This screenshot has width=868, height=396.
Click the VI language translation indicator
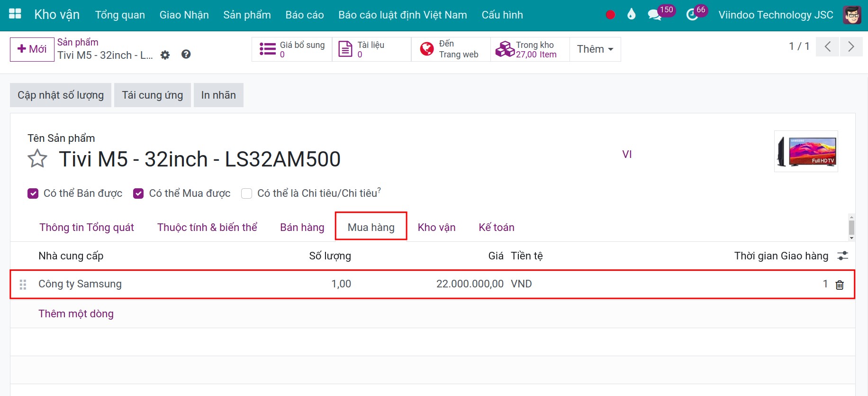coord(627,154)
